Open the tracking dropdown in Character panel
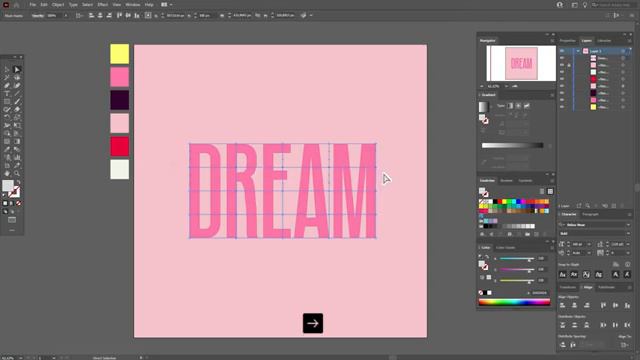This screenshot has width=640, height=360. point(628,253)
